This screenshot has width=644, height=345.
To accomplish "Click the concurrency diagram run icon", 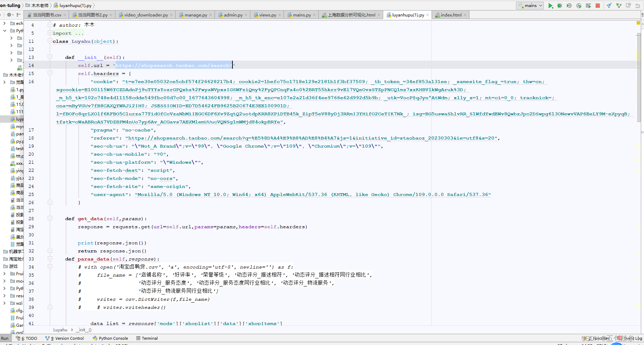I will [x=588, y=6].
